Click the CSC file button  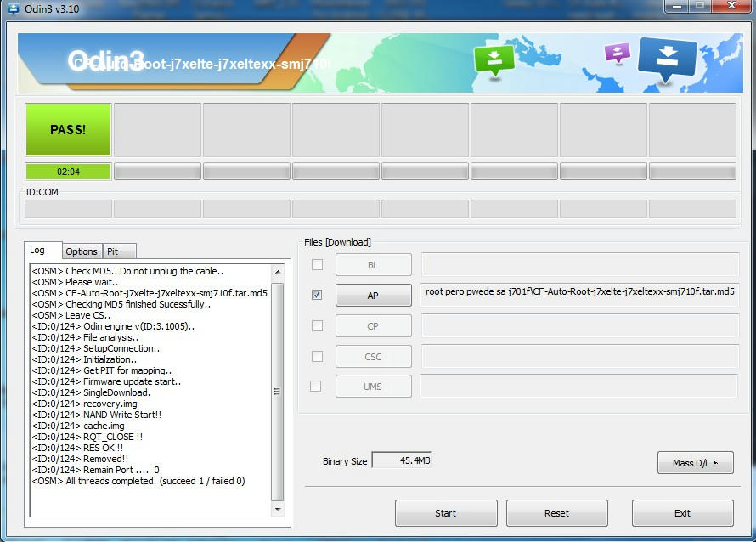[373, 357]
